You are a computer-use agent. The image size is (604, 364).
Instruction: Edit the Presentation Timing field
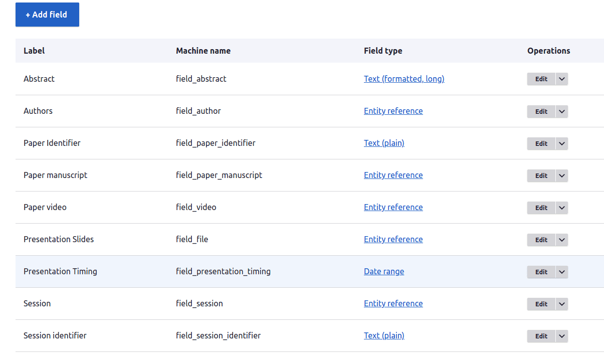click(541, 272)
